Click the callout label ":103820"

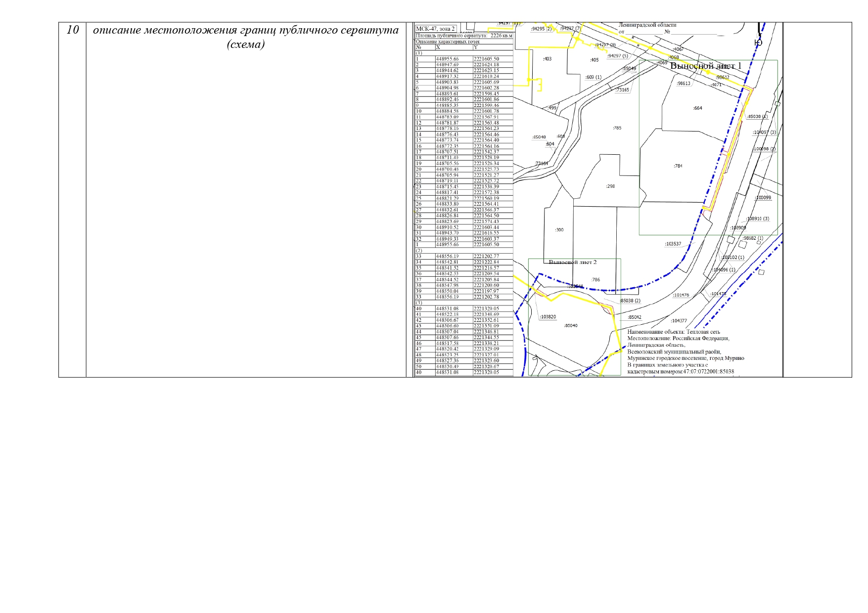point(548,317)
